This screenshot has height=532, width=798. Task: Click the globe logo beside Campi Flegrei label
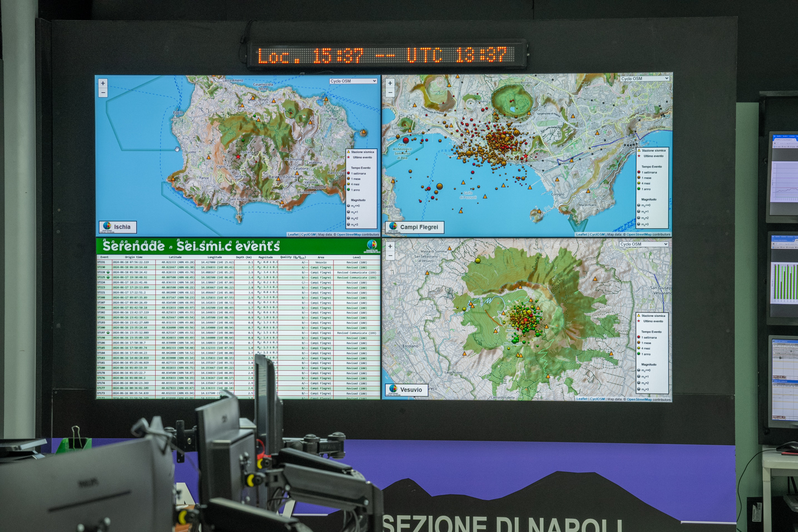click(x=394, y=227)
